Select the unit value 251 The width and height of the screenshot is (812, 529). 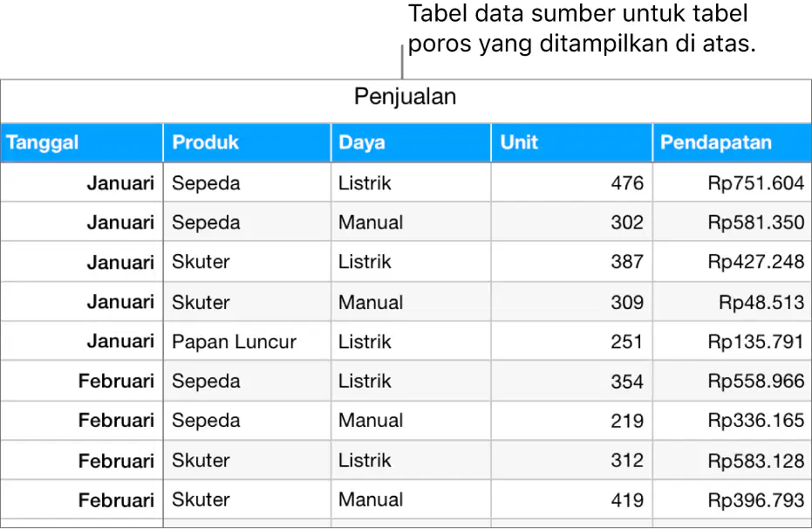click(x=572, y=341)
